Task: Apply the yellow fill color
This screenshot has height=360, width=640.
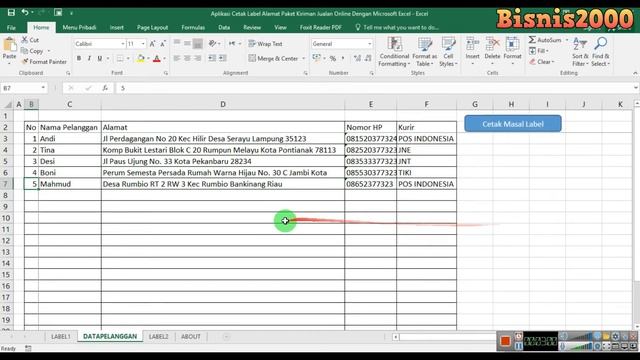Action: (x=140, y=59)
